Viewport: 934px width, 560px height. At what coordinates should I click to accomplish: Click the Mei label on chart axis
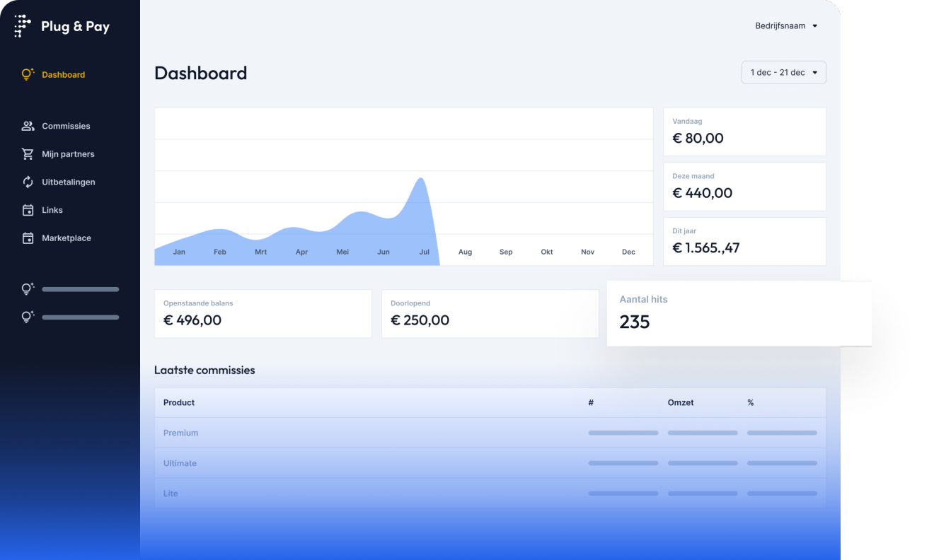click(x=342, y=252)
